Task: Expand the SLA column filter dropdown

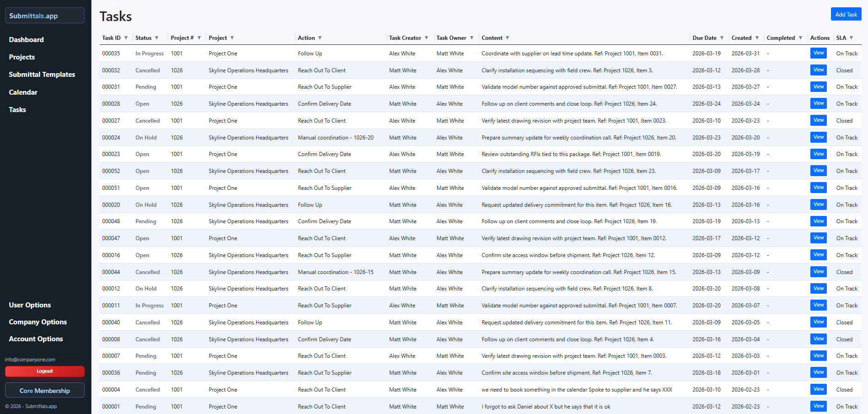Action: 851,38
